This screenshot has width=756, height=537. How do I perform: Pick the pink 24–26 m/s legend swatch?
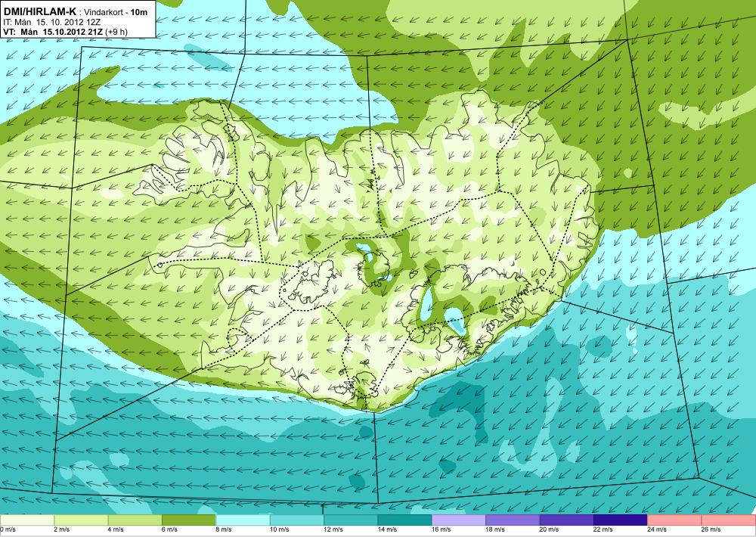click(x=675, y=520)
